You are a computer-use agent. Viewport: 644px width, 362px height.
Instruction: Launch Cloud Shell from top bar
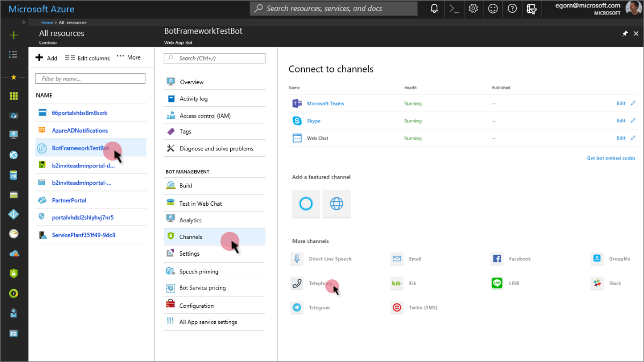(454, 9)
